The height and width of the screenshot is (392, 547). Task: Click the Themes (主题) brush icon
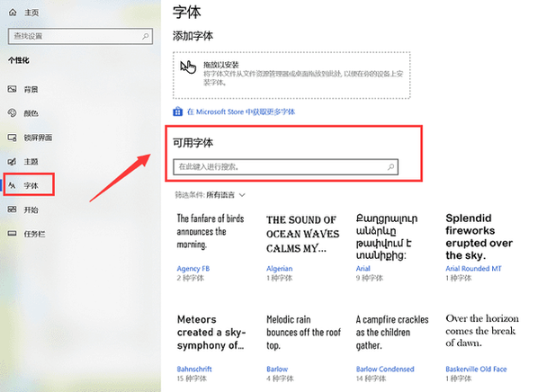pos(11,162)
